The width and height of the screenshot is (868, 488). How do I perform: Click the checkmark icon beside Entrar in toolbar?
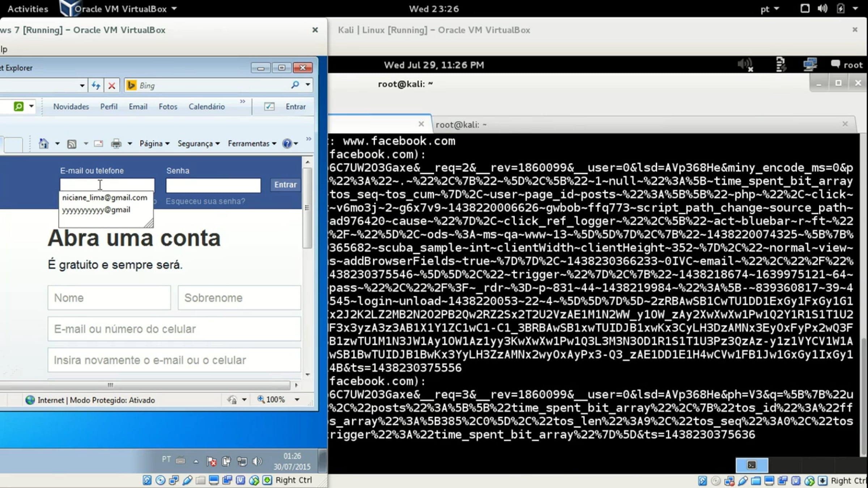pyautogui.click(x=269, y=107)
